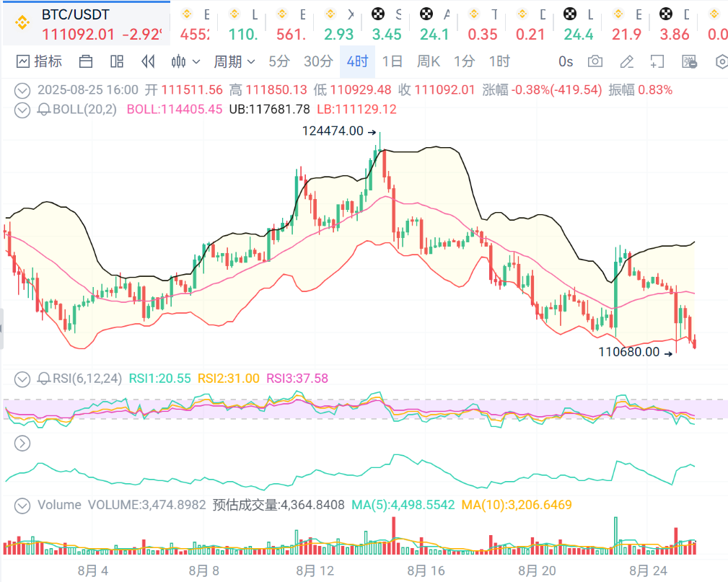Click the 124474.00 high price label
Viewport: 728px width, 582px height.
point(333,131)
